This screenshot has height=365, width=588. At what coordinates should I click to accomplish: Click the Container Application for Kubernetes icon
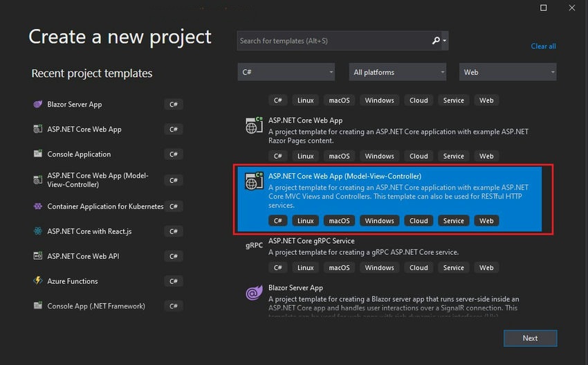pos(37,206)
